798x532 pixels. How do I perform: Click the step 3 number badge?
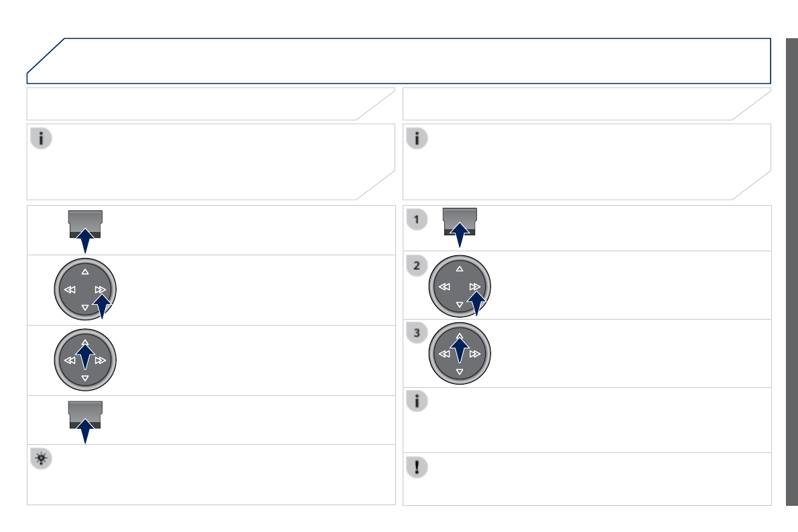pos(417,333)
